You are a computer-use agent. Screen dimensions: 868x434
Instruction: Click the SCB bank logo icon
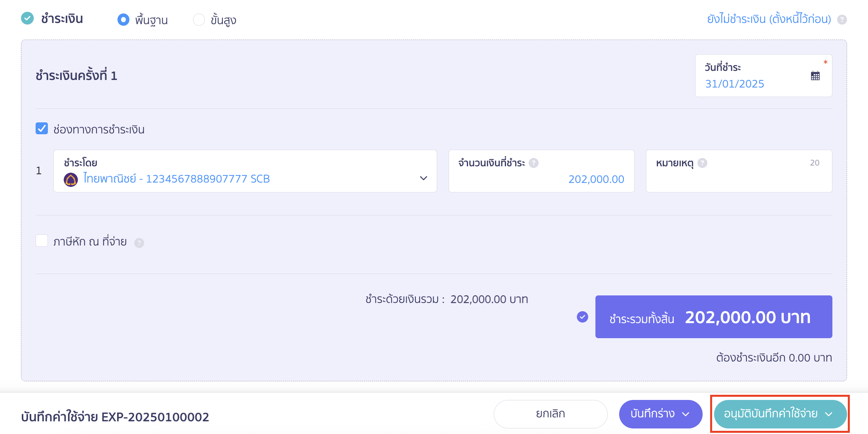tap(71, 180)
